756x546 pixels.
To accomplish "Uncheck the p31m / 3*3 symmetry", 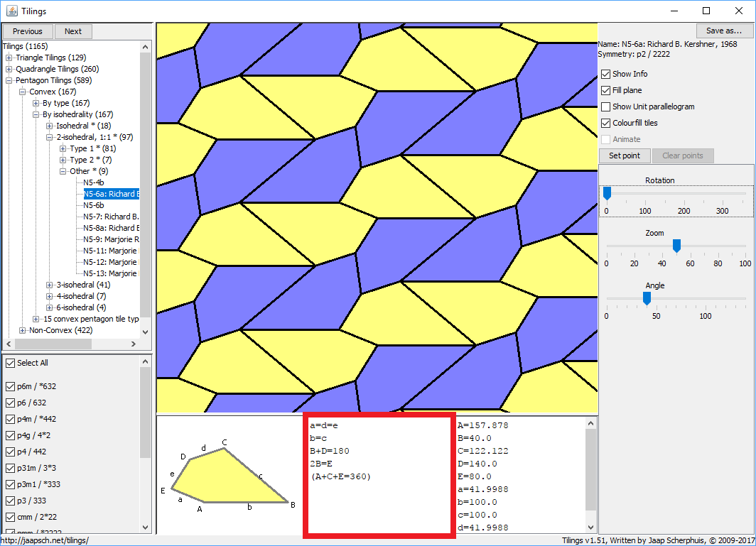I will tap(10, 469).
